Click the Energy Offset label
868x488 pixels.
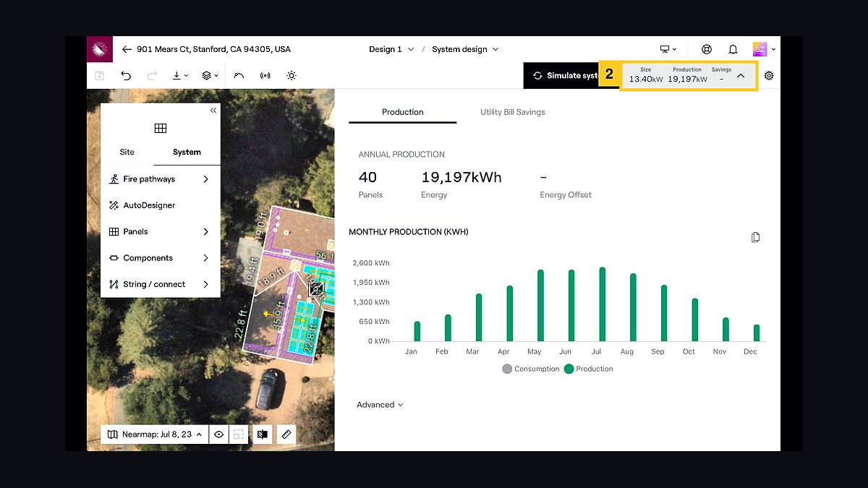tap(566, 195)
